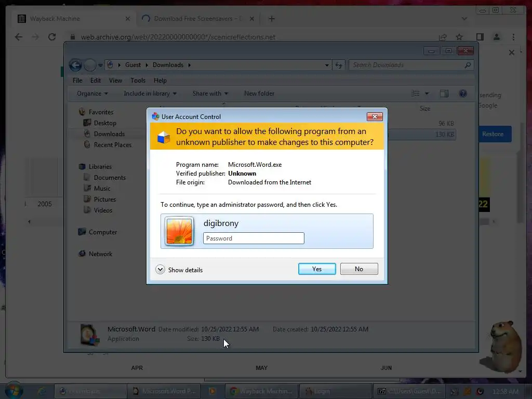The width and height of the screenshot is (532, 399).
Task: Click the Explorer Forward button
Action: [x=90, y=65]
